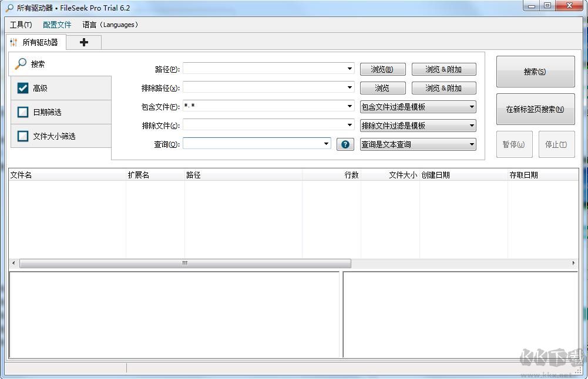Screen dimensions: 588x379
Task: Open the 查询是文本查询 dropdown
Action: pos(418,144)
